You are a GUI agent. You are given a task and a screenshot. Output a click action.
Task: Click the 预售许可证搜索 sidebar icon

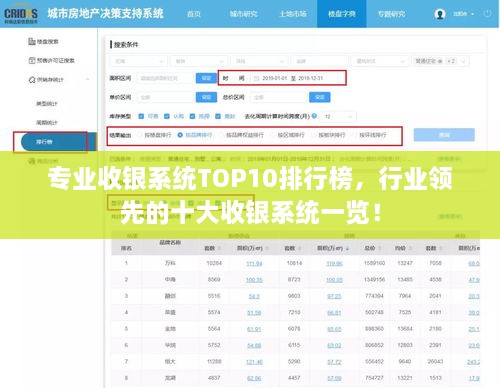(x=32, y=60)
